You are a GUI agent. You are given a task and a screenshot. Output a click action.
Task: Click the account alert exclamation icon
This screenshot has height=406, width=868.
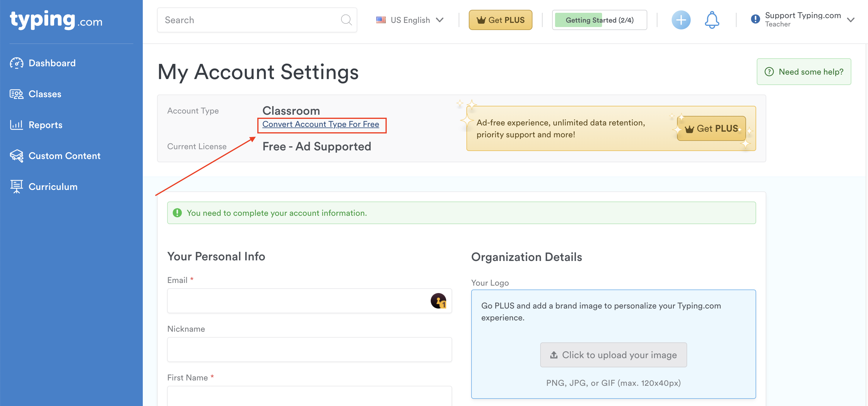click(x=755, y=19)
